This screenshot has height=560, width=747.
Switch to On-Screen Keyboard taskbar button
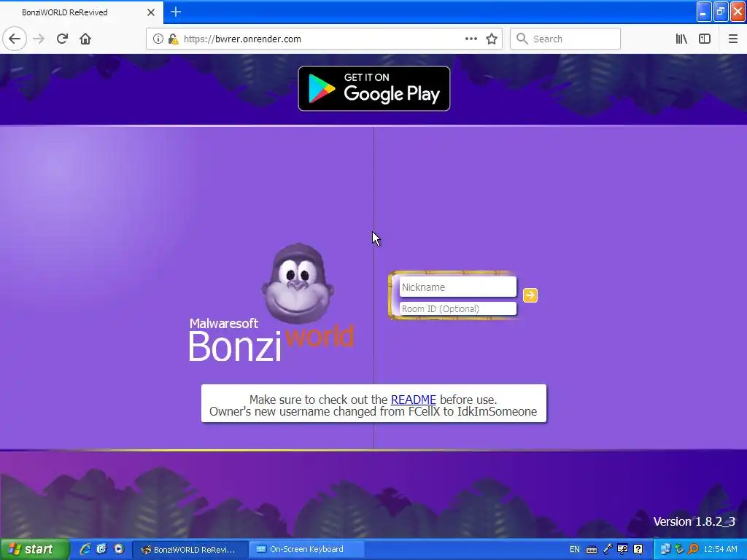point(307,550)
